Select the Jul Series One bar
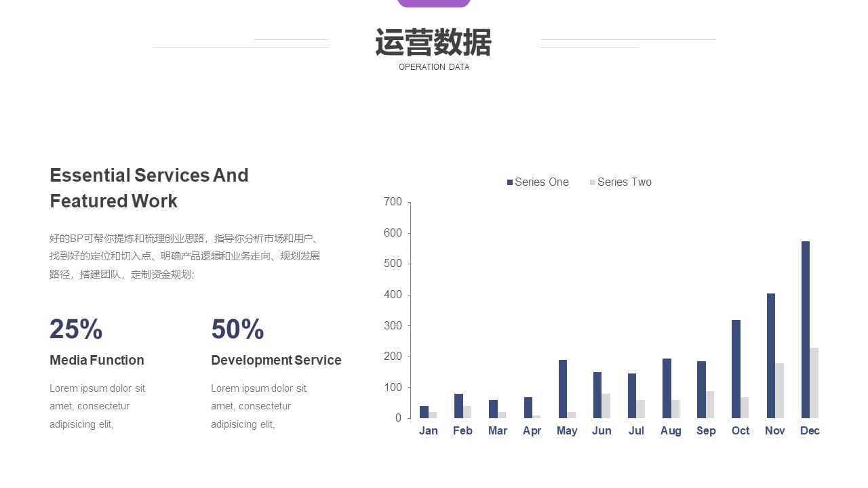Image resolution: width=868 pixels, height=488 pixels. point(632,396)
